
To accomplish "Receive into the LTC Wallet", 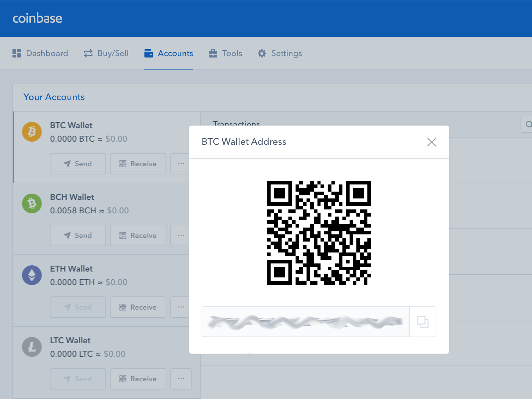I will point(138,379).
